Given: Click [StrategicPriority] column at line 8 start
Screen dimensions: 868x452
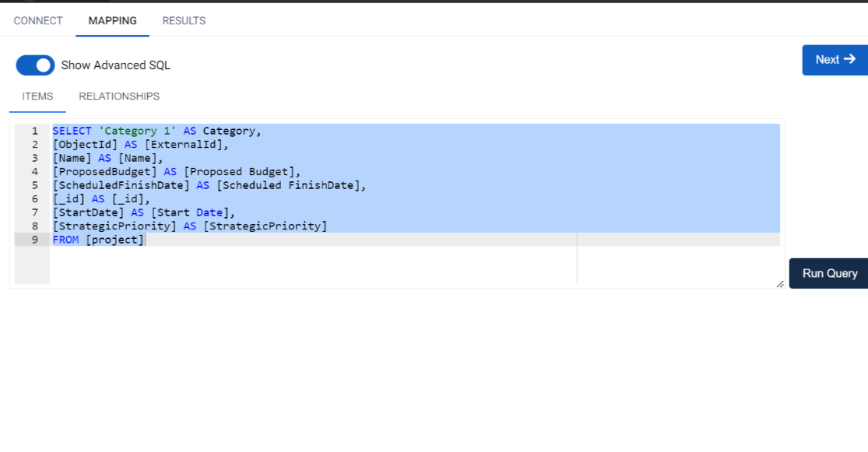Looking at the screenshot, I should tap(114, 226).
